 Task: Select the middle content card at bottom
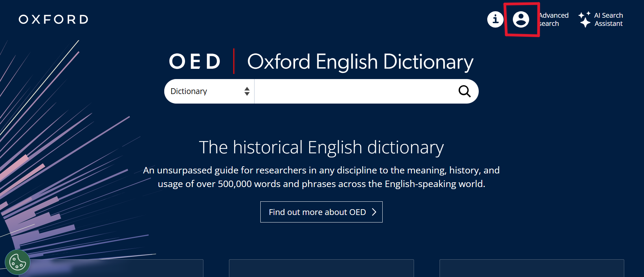click(321, 268)
